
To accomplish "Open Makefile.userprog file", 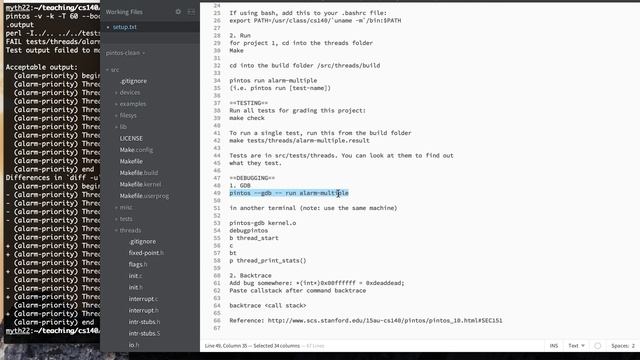I will 144,196.
